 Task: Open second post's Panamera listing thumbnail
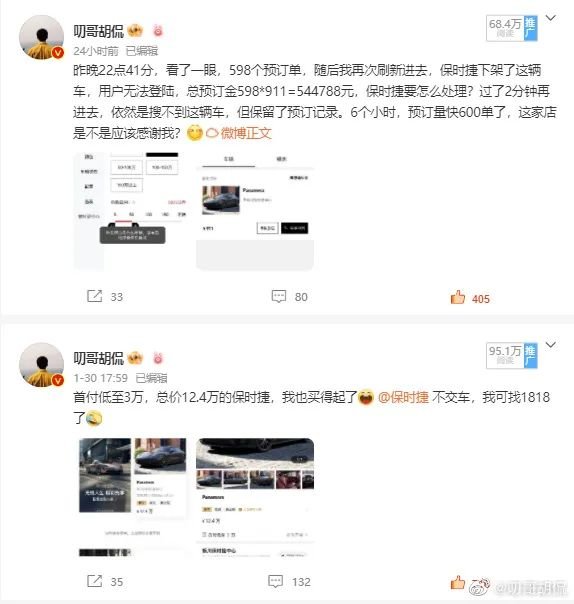click(x=255, y=497)
